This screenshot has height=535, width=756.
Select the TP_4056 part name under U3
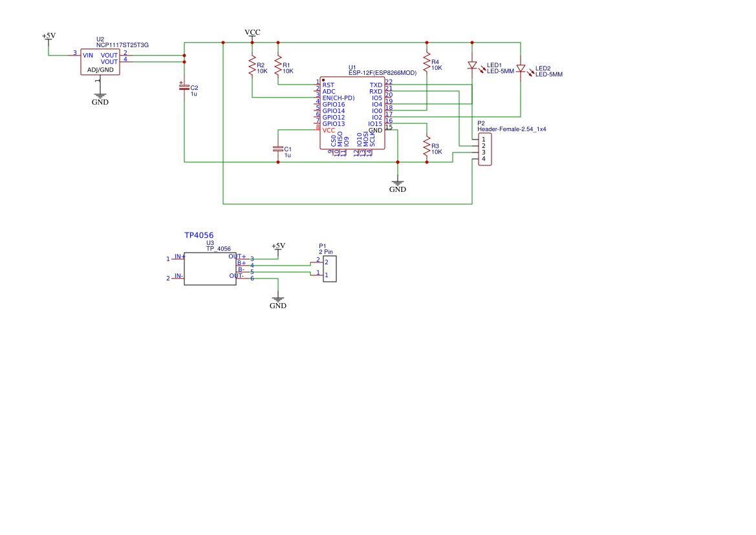point(219,249)
